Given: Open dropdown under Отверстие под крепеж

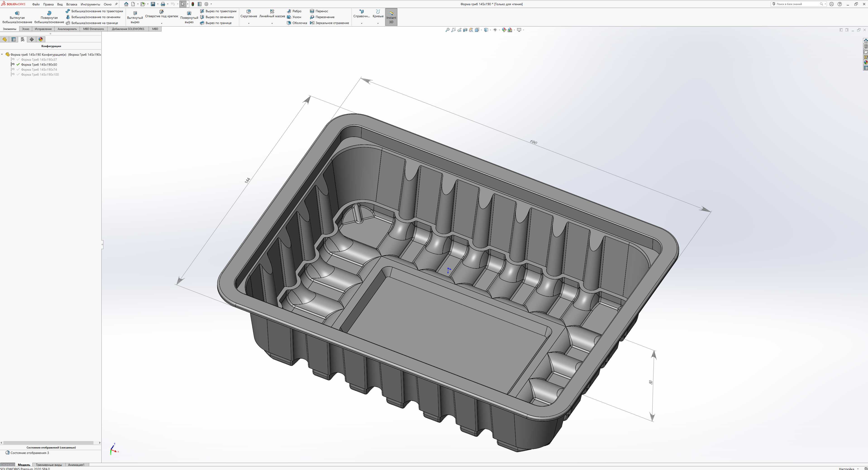Looking at the screenshot, I should [x=161, y=23].
